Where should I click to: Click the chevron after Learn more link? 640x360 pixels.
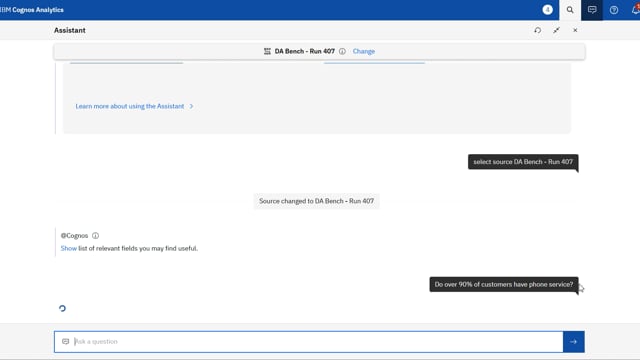tap(191, 106)
